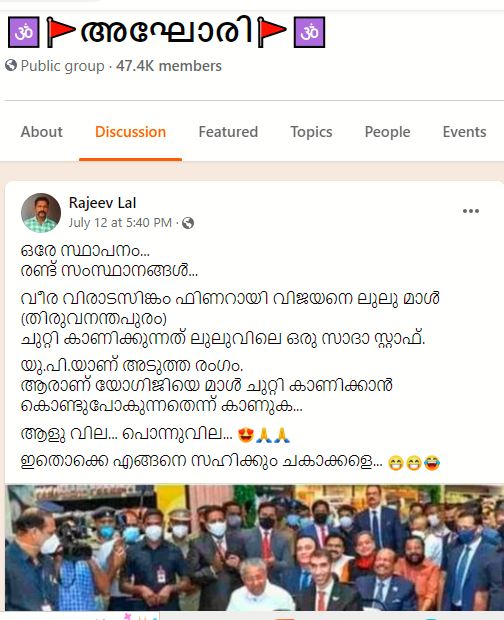Screen dimensions: 504x620
Task: Open the Featured tab
Action: 228,132
